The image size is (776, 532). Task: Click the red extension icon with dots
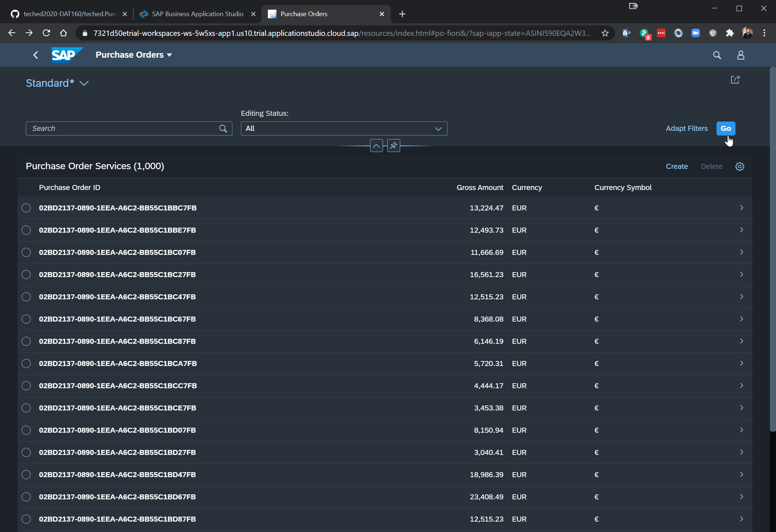coord(661,33)
